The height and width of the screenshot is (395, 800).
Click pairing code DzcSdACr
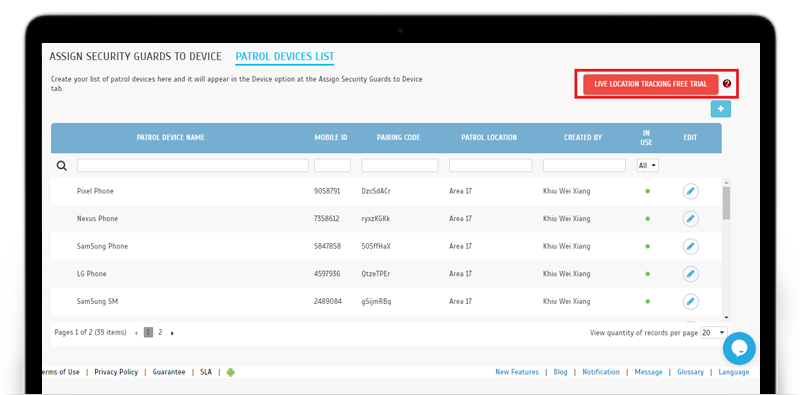[x=376, y=191]
